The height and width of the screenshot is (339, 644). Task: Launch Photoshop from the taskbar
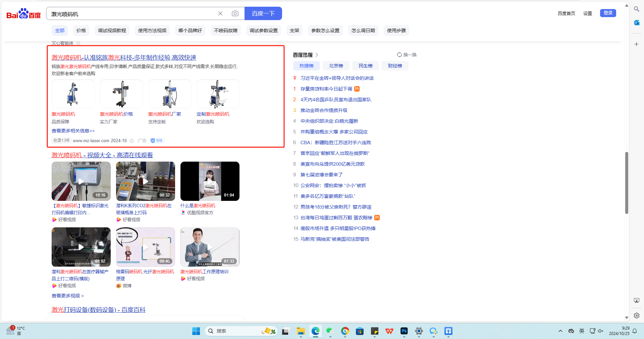click(404, 331)
